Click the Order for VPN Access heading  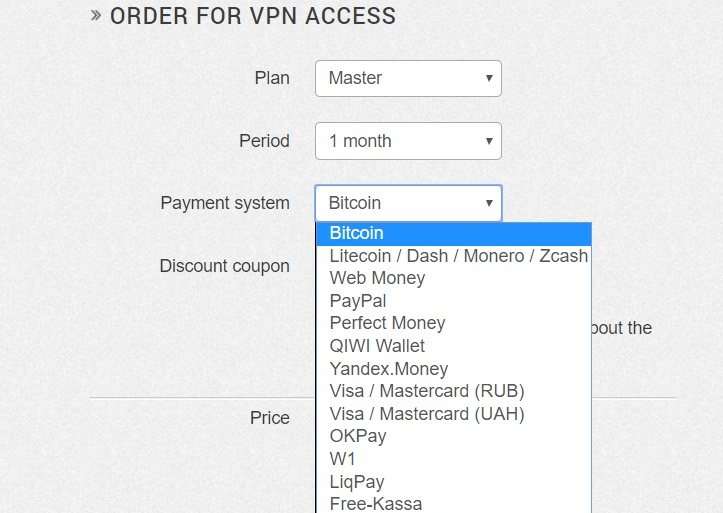(253, 16)
